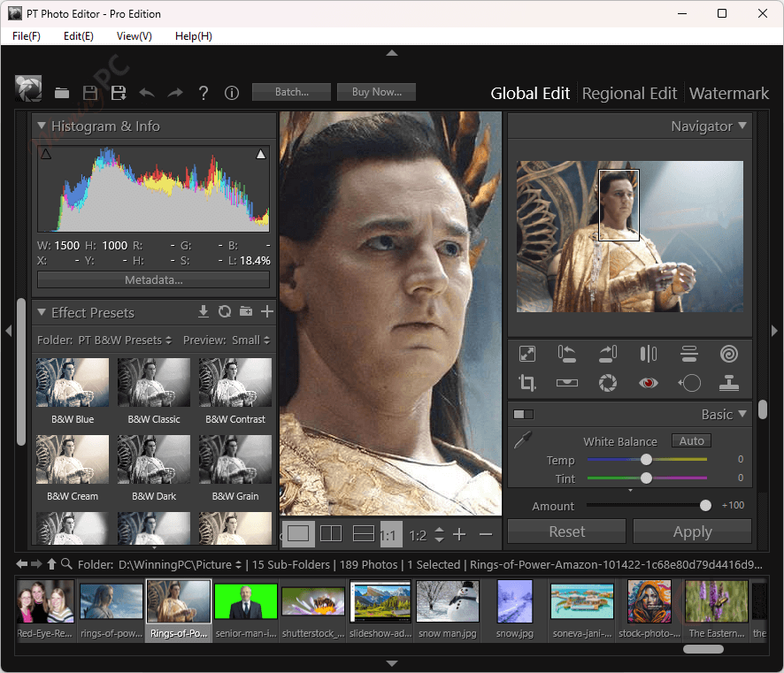Viewport: 784px width, 673px height.
Task: Switch to the Regional Edit tab
Action: tap(629, 94)
